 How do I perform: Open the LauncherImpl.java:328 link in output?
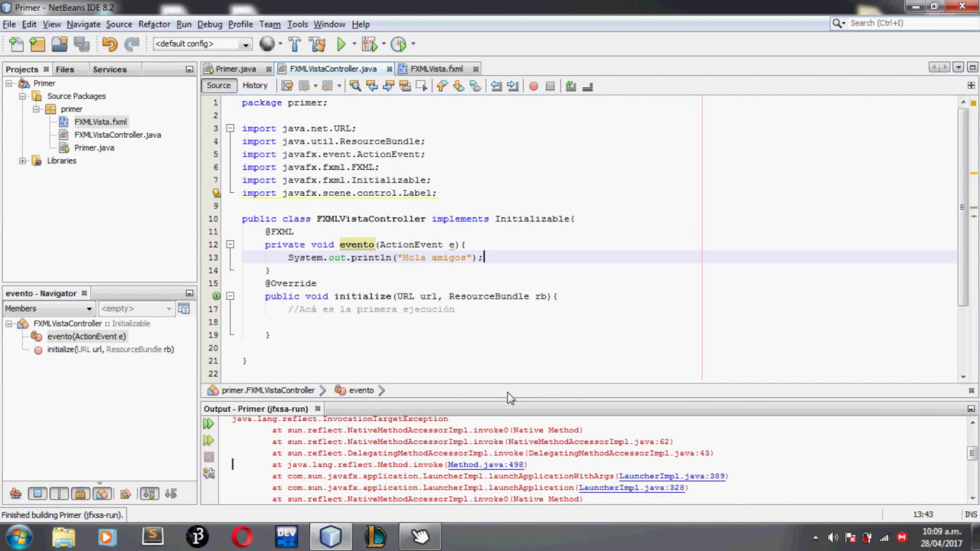pyautogui.click(x=632, y=487)
